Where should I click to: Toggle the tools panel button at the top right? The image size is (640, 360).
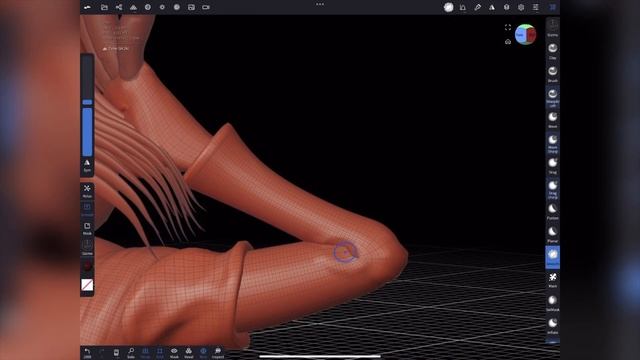[x=552, y=7]
